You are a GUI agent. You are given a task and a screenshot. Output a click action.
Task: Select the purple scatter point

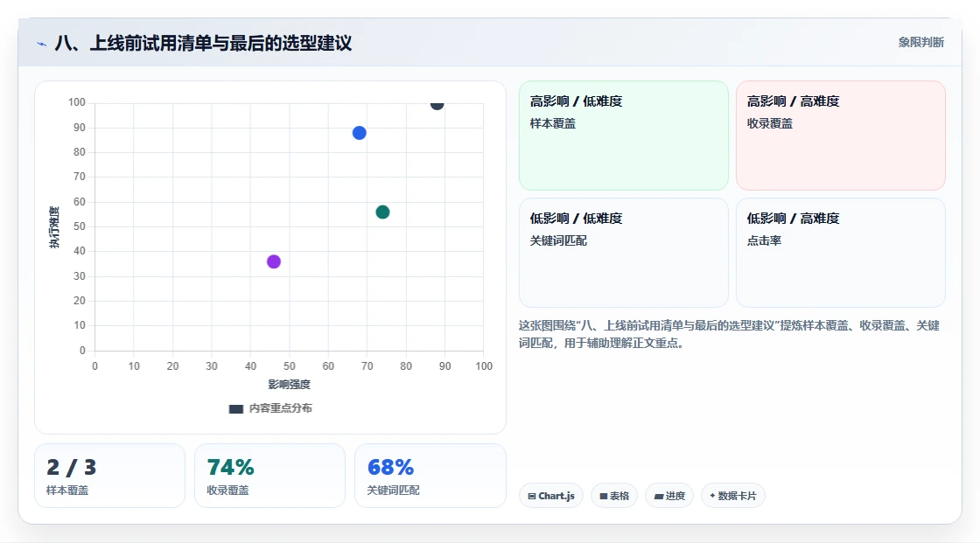tap(274, 261)
